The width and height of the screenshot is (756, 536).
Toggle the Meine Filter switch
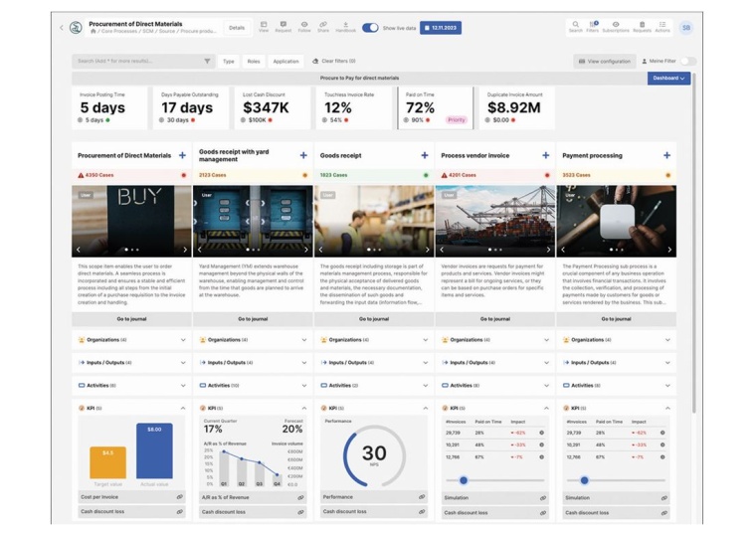click(x=686, y=62)
